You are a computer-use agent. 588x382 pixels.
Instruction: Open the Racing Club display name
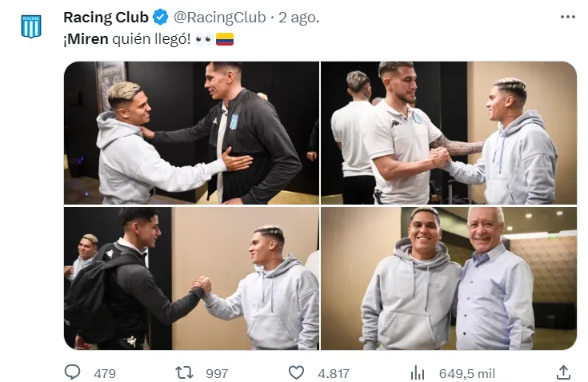[106, 17]
